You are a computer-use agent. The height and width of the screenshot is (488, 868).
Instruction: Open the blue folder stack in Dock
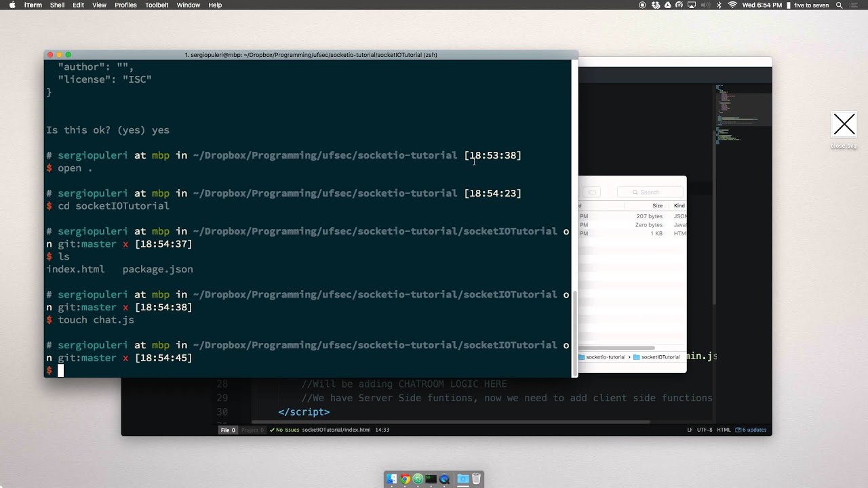(462, 479)
